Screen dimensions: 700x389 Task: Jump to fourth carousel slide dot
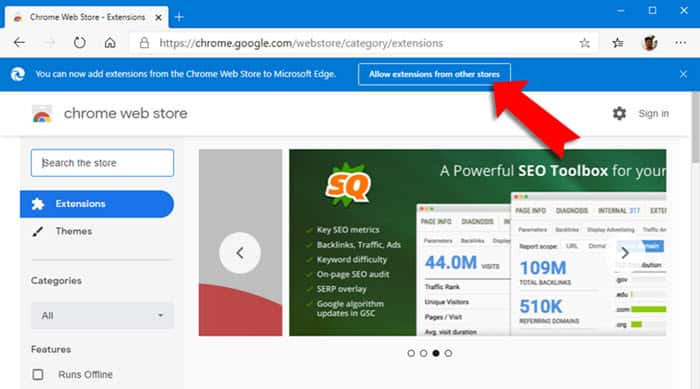448,353
